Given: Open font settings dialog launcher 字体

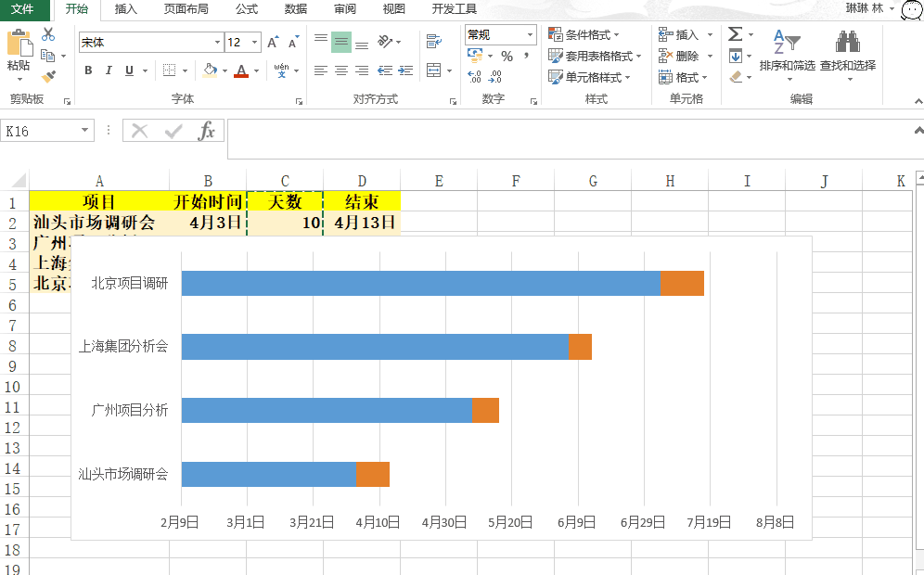Looking at the screenshot, I should click(299, 101).
